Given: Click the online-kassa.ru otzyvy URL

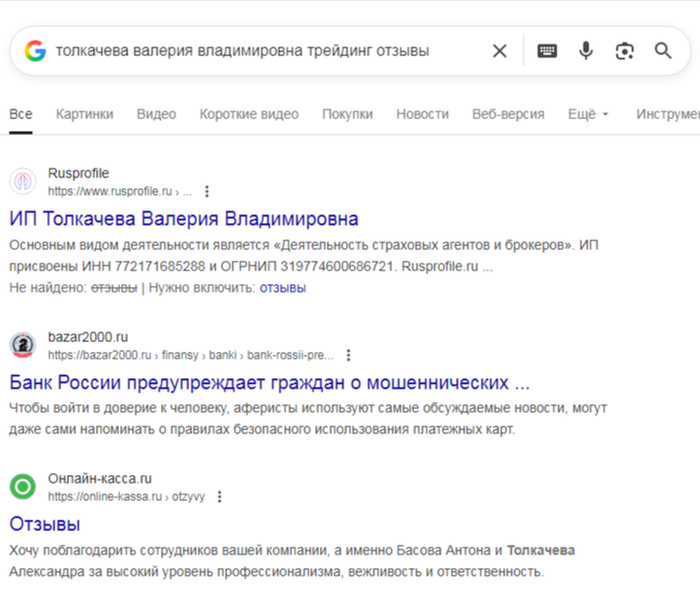Looking at the screenshot, I should coord(126,497).
